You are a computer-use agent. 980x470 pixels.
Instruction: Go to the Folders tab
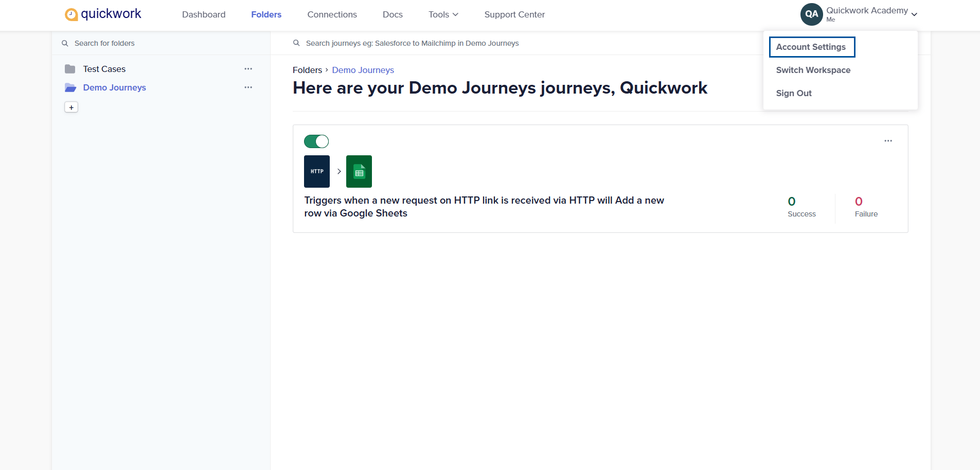tap(266, 14)
